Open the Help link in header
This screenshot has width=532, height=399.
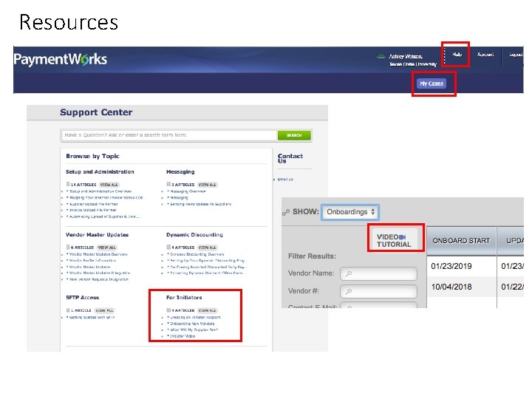(457, 54)
